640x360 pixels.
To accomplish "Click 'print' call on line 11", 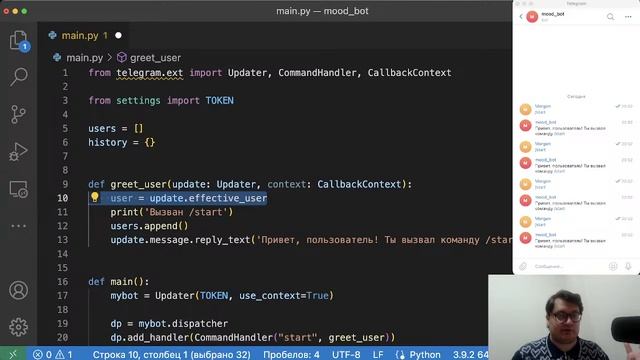I will pos(124,212).
